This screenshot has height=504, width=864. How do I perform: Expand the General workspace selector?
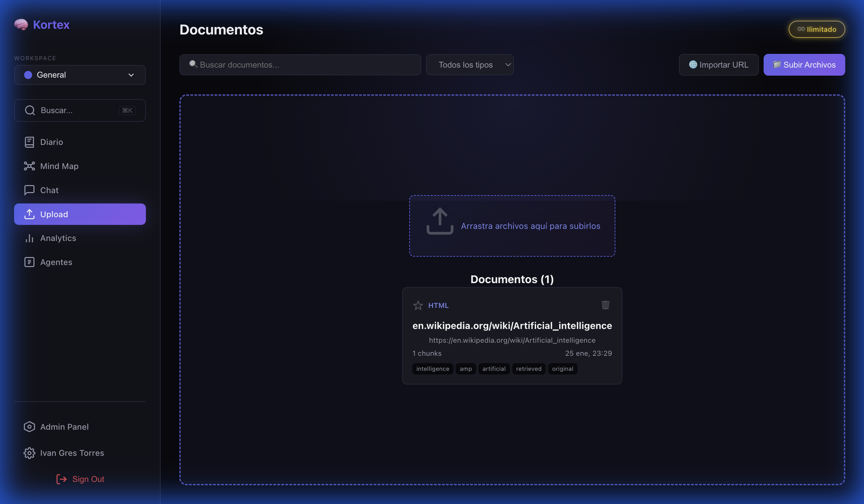80,75
